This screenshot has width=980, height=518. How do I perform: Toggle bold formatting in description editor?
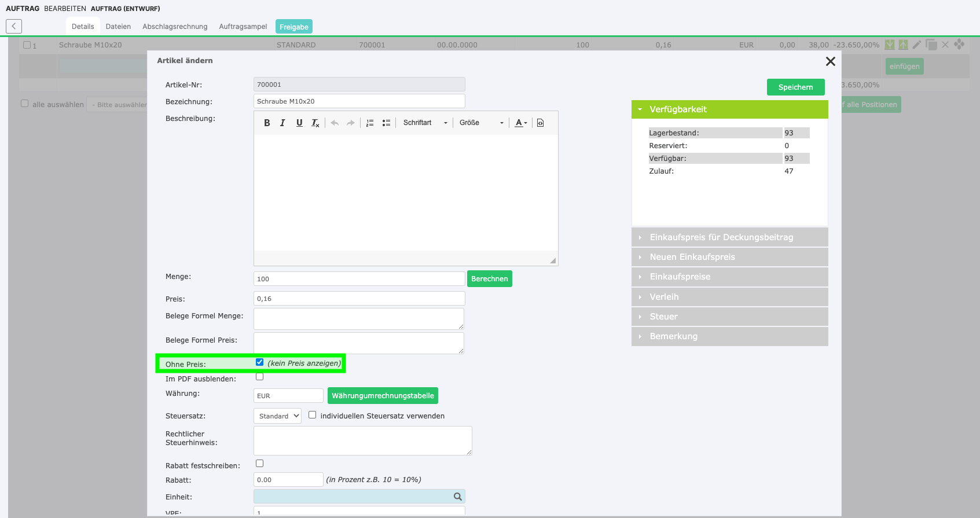click(x=267, y=123)
